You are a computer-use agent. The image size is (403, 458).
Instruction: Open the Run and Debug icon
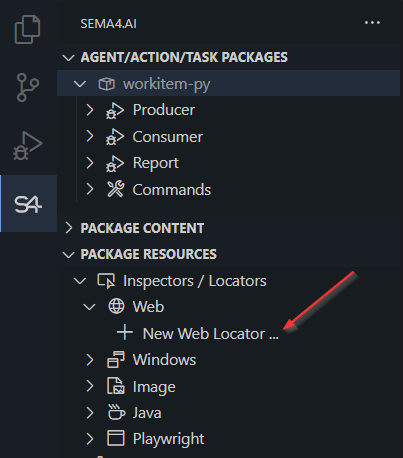[x=28, y=146]
